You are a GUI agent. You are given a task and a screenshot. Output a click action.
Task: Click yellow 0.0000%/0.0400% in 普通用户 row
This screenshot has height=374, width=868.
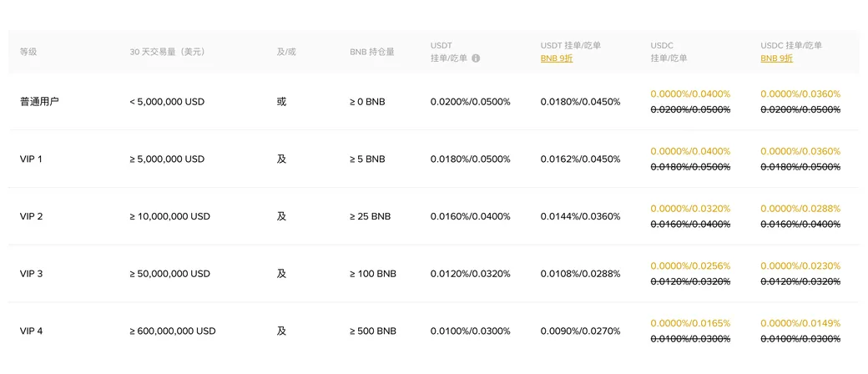pos(690,94)
